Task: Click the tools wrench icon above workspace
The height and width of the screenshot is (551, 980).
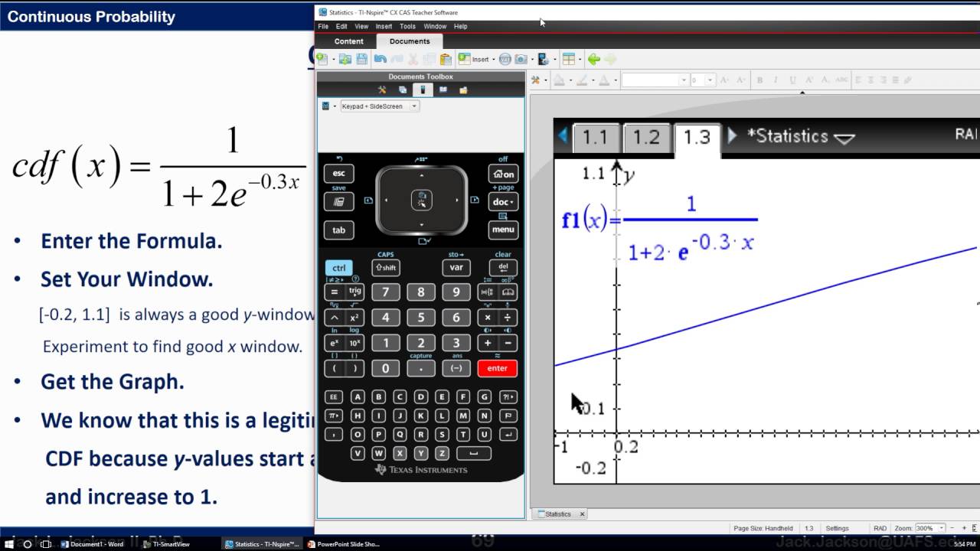Action: pos(535,80)
